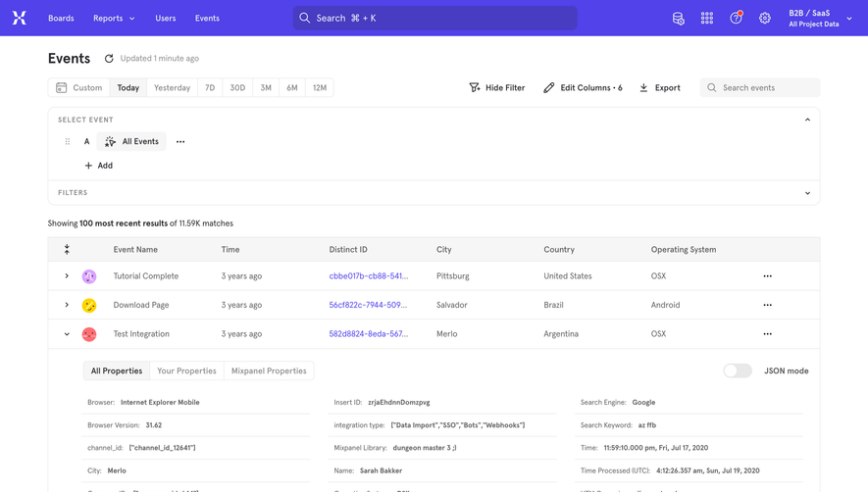Image resolution: width=868 pixels, height=492 pixels.
Task: Collapse the Select Event section
Action: point(807,120)
